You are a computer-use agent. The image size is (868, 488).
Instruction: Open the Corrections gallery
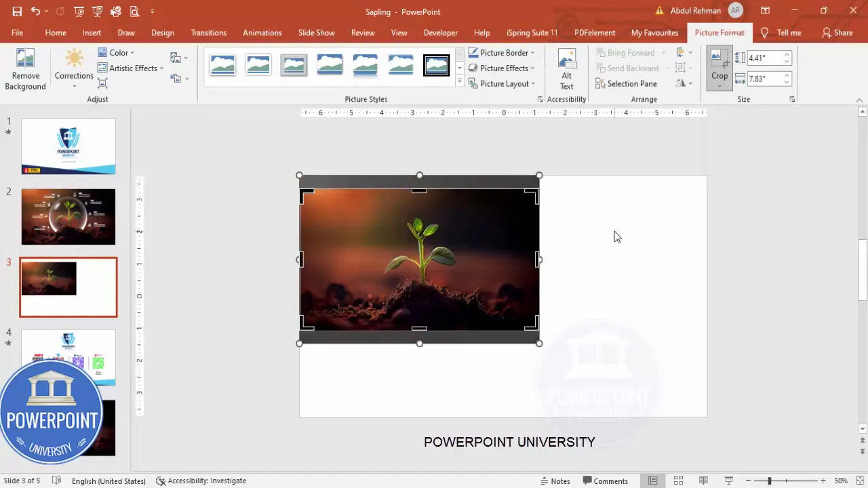(x=74, y=70)
